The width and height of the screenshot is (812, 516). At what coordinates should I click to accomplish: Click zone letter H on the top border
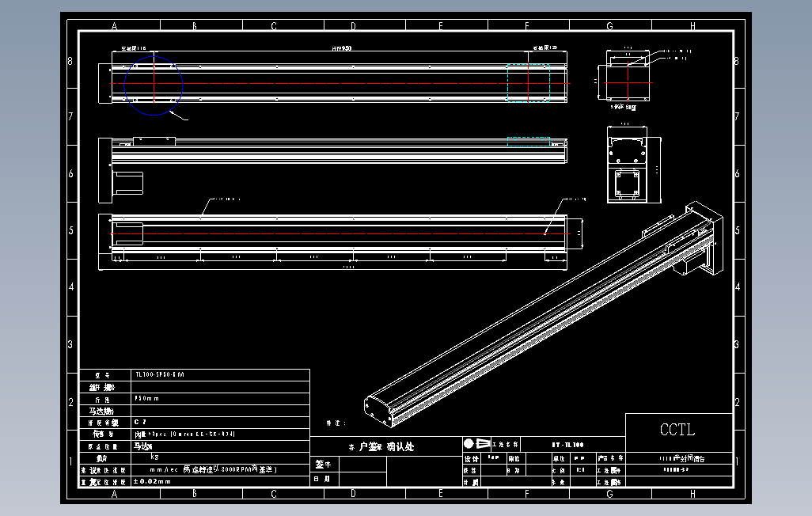692,25
